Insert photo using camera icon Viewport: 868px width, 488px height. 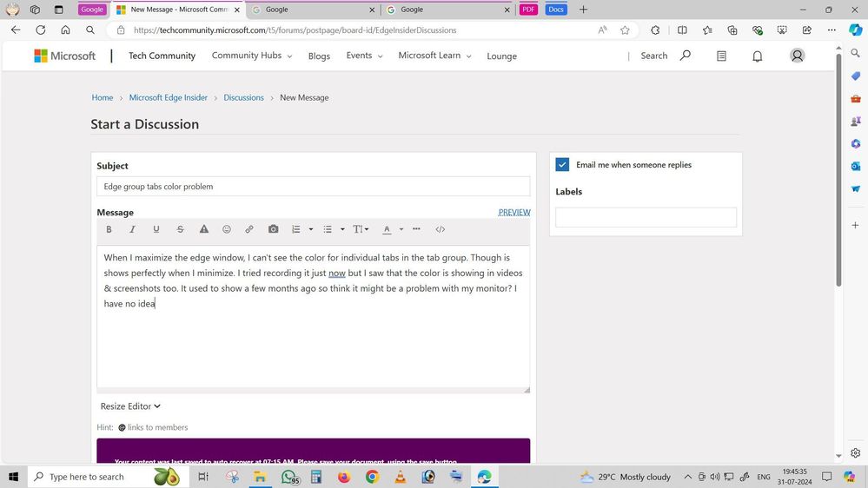click(273, 229)
